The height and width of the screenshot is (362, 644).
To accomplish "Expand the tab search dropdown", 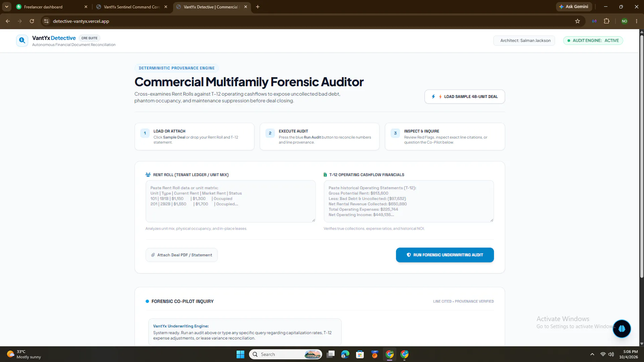I will pyautogui.click(x=6, y=7).
